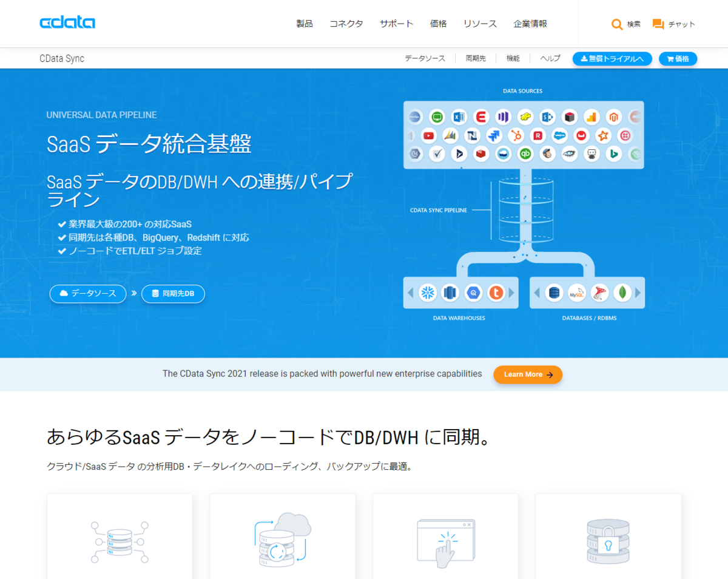The height and width of the screenshot is (579, 728).
Task: Select the Couchbase data source icon
Action: 581,135
